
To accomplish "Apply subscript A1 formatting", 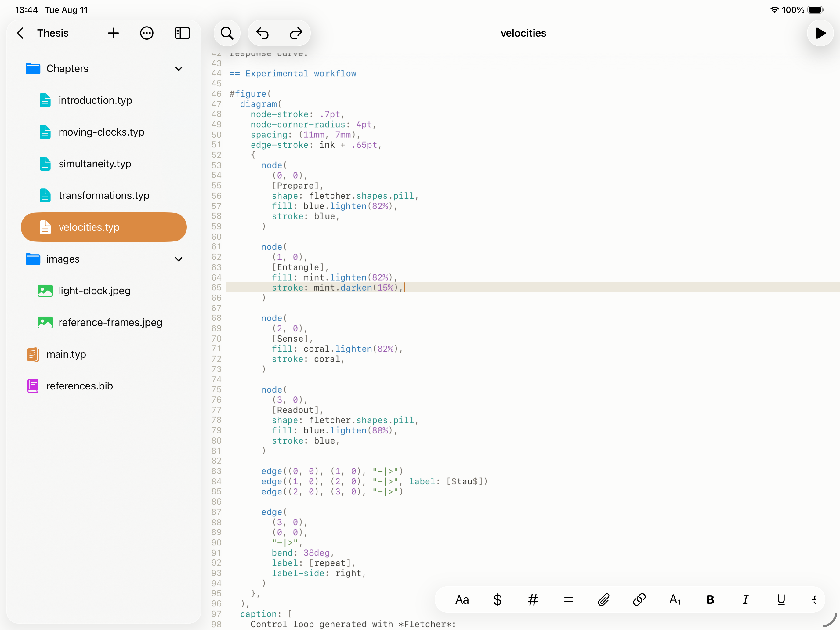I will (675, 599).
